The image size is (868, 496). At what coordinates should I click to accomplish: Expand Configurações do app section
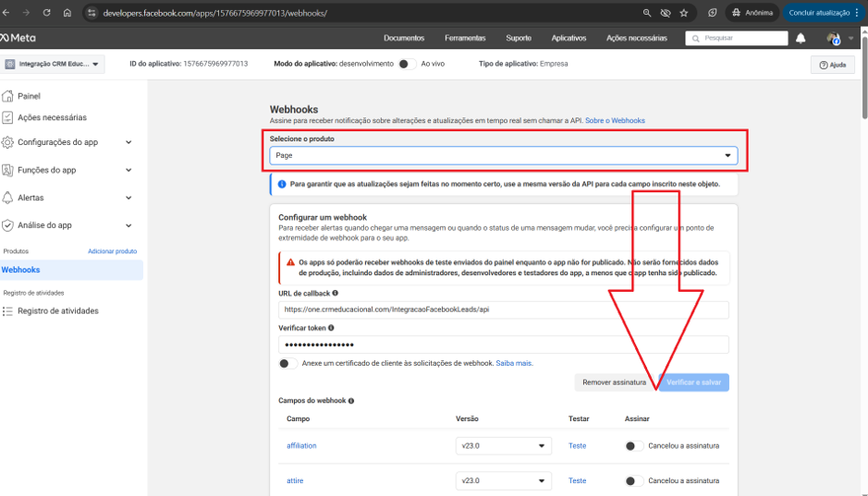[128, 142]
